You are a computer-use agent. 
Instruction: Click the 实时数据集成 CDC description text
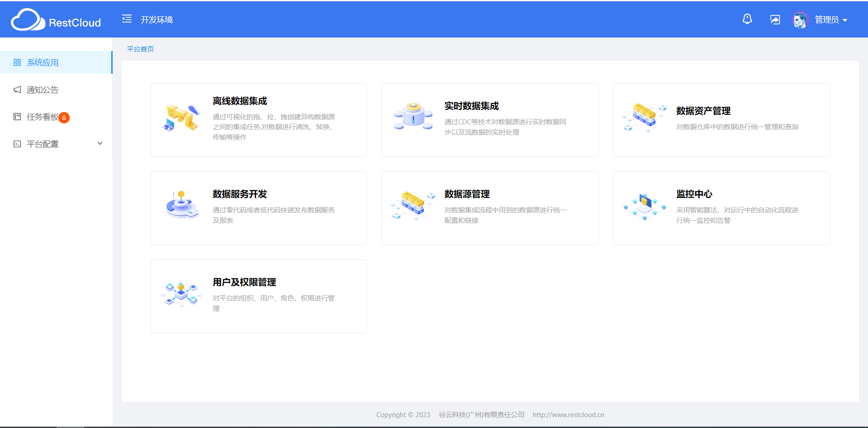(505, 127)
